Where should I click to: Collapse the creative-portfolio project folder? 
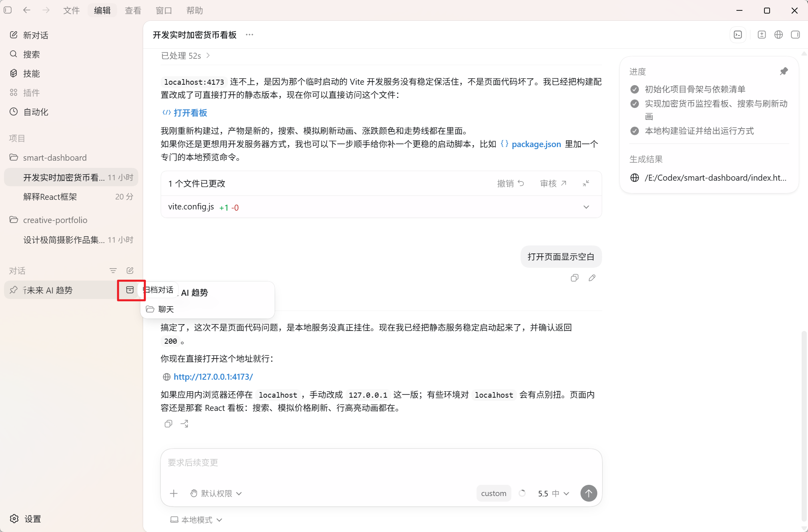pyautogui.click(x=71, y=220)
